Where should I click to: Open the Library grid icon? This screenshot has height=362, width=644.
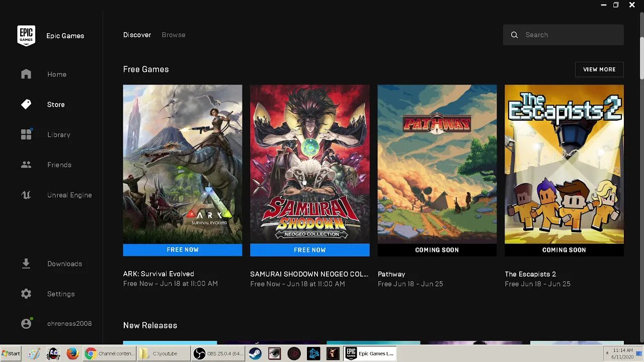(26, 134)
